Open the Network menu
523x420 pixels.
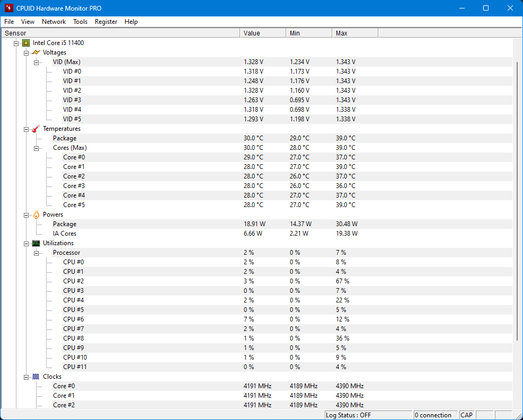pyautogui.click(x=54, y=22)
